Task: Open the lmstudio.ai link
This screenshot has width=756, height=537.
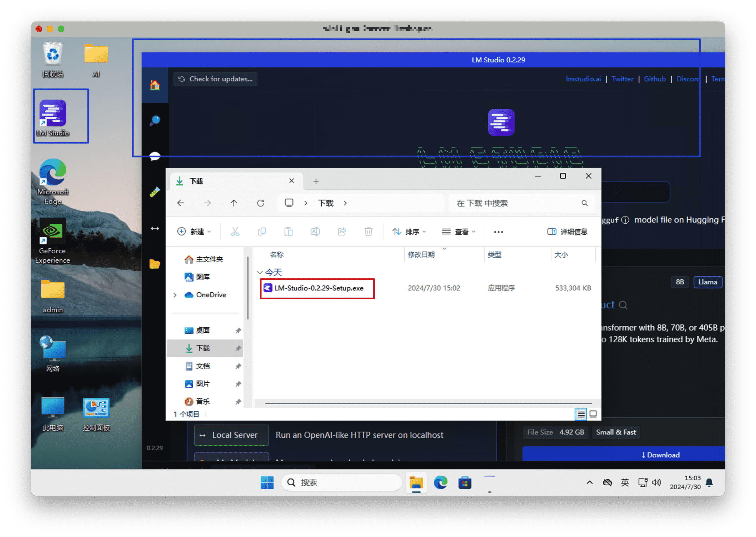Action: 583,79
